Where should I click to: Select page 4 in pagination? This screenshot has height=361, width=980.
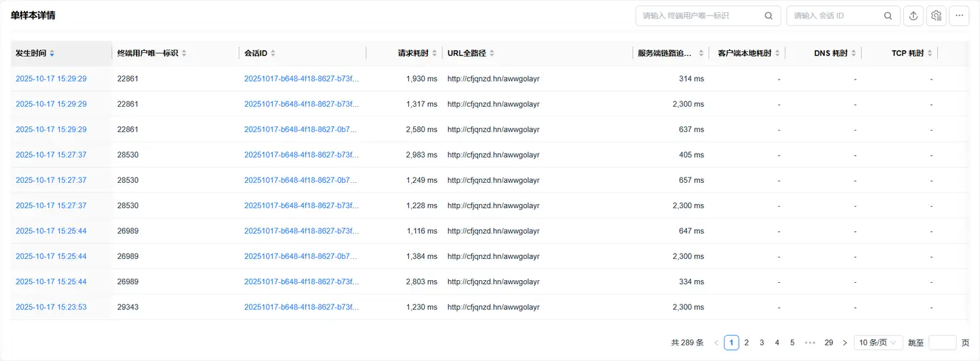pos(777,343)
